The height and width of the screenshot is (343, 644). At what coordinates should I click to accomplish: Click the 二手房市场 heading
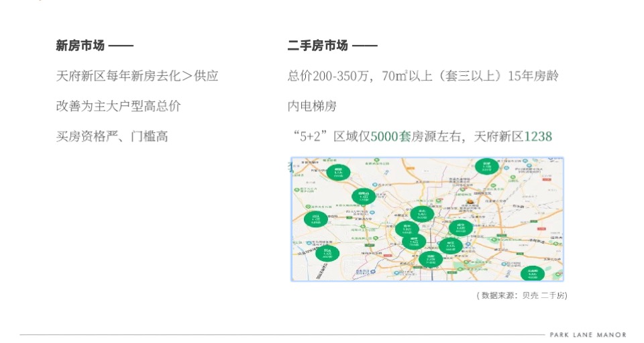pos(318,45)
